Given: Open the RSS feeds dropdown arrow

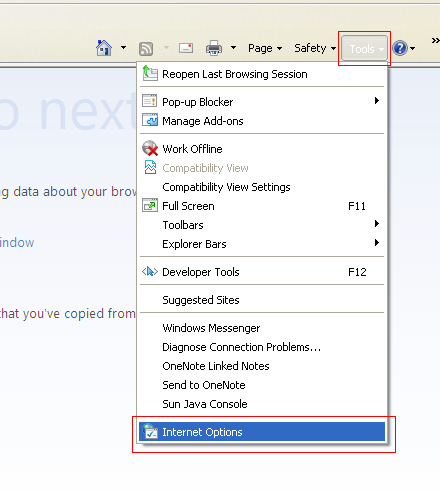Looking at the screenshot, I should 166,48.
